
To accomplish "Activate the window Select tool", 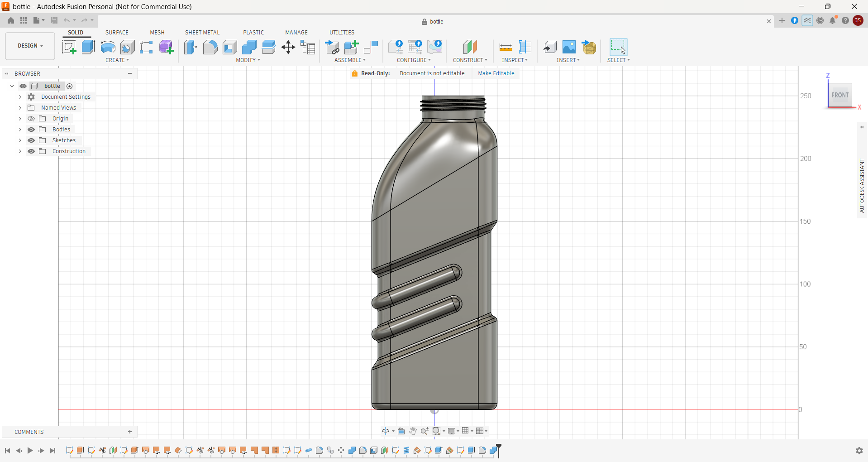I will [x=618, y=47].
